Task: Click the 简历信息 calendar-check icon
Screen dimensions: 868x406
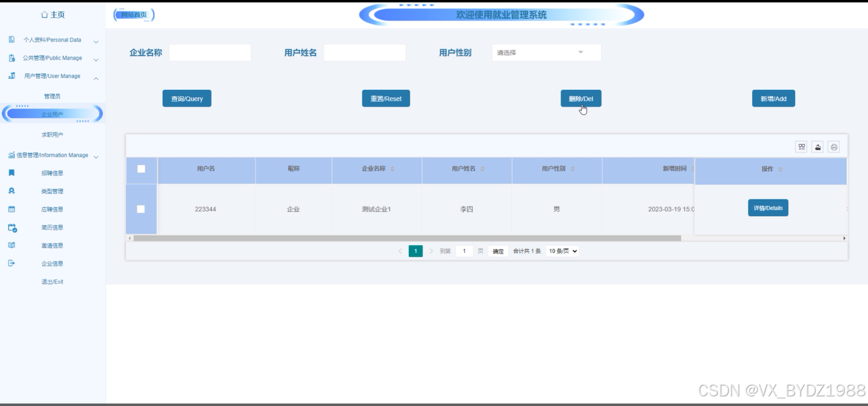Action: tap(12, 228)
